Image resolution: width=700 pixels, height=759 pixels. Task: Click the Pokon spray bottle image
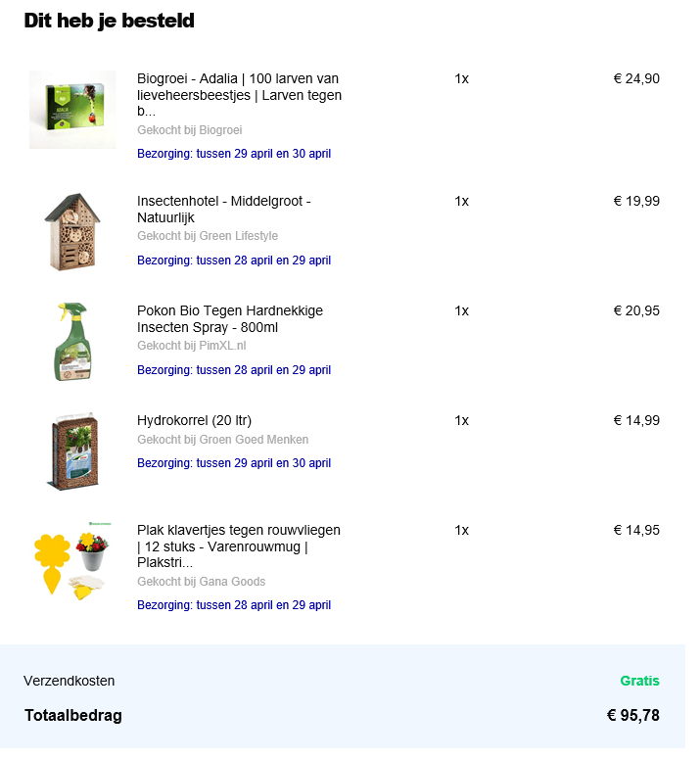tap(72, 341)
